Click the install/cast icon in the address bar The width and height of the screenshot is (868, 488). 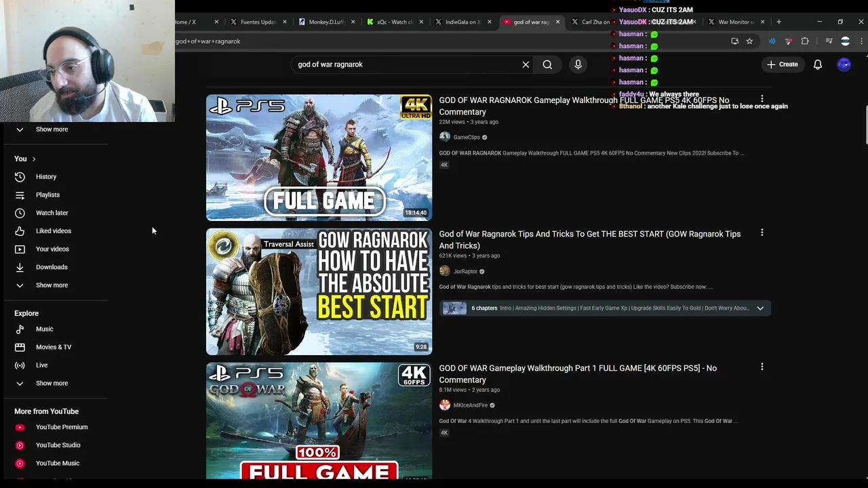pos(734,41)
